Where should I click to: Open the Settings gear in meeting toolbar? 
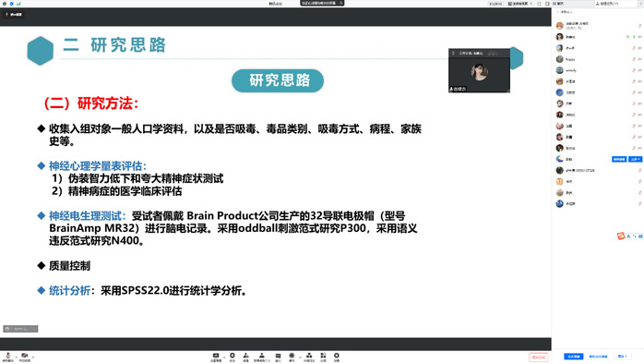click(x=337, y=357)
